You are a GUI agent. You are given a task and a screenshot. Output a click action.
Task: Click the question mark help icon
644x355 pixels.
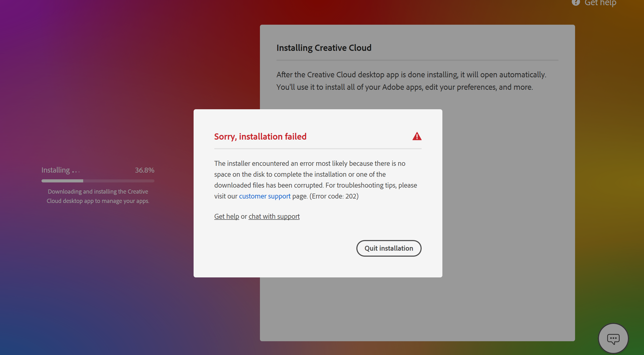pos(576,3)
